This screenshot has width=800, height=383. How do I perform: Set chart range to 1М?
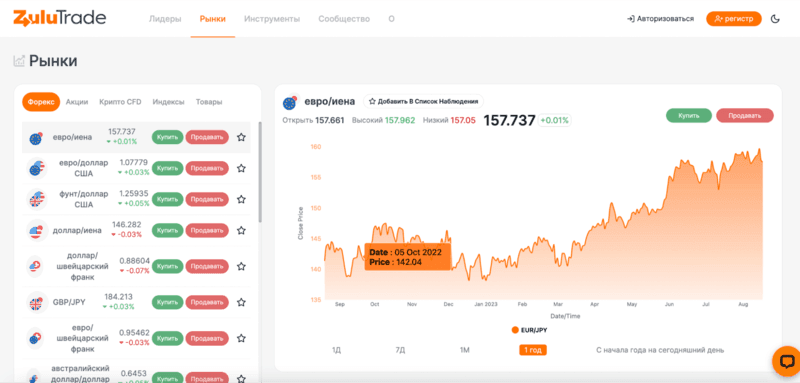[x=464, y=350]
